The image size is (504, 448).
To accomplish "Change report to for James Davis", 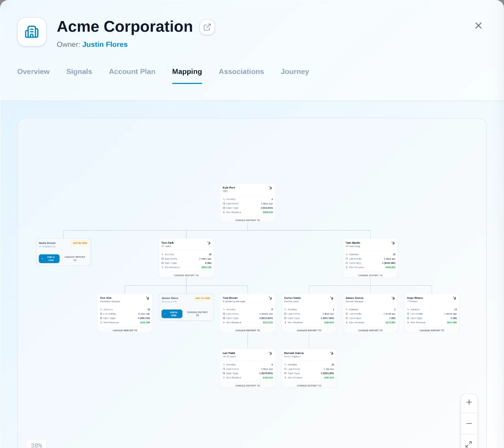I will [197, 314].
